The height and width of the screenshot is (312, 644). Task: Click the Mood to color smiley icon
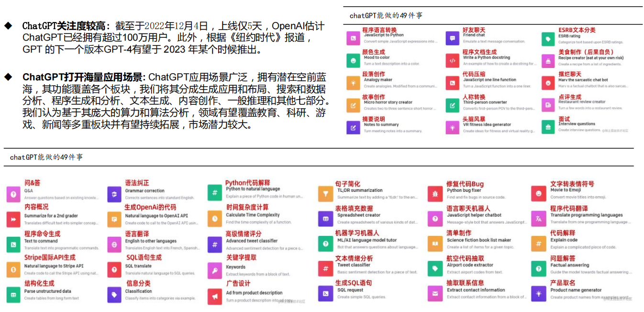(x=353, y=61)
